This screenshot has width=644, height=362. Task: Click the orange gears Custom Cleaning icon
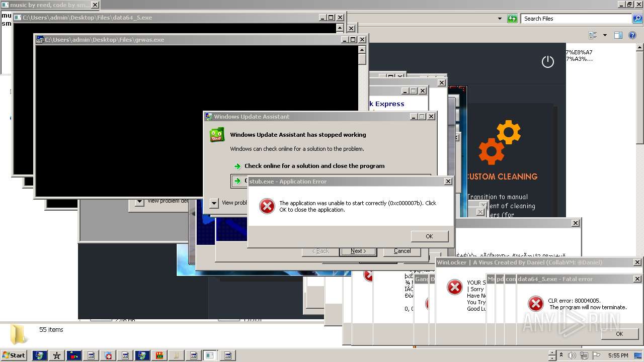tap(499, 142)
